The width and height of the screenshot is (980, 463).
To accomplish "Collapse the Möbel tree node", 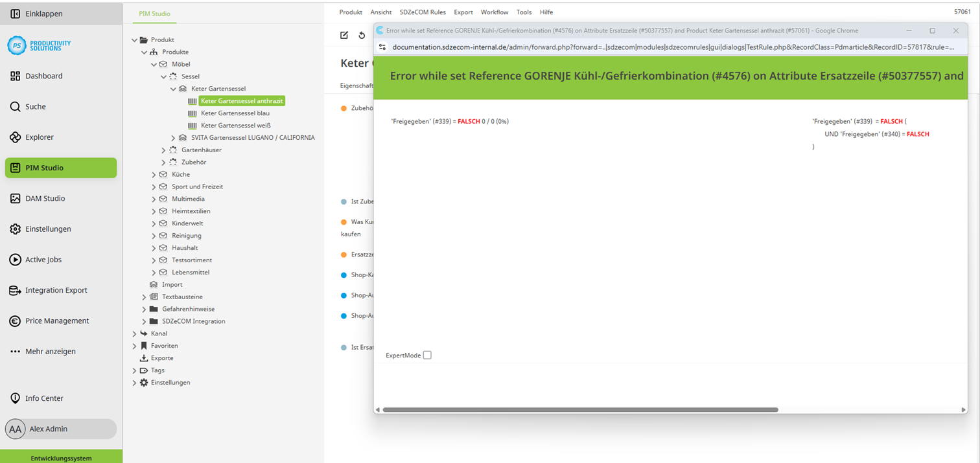I will point(154,65).
